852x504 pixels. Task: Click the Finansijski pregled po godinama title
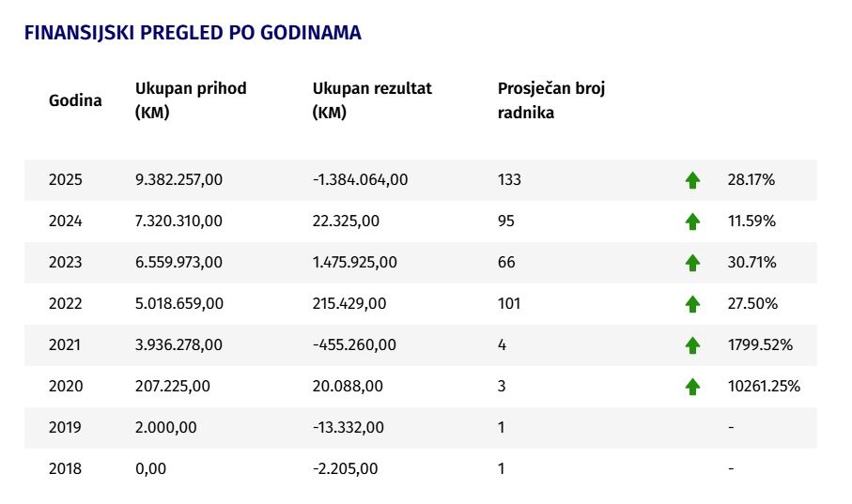(193, 33)
